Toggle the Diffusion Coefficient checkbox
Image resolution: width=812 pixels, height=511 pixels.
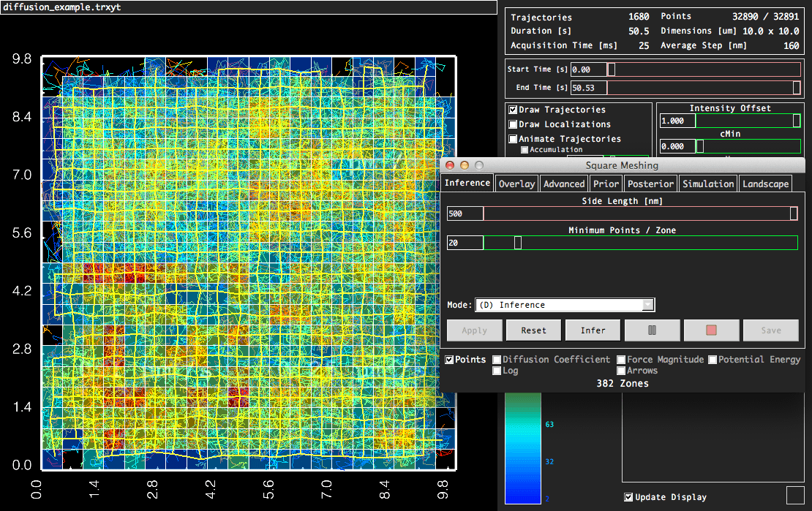pos(497,360)
